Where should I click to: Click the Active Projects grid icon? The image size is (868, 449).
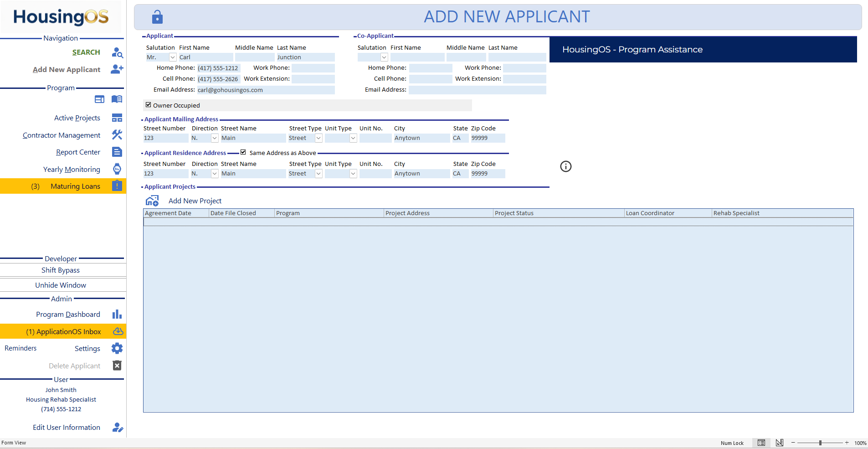[x=117, y=118]
